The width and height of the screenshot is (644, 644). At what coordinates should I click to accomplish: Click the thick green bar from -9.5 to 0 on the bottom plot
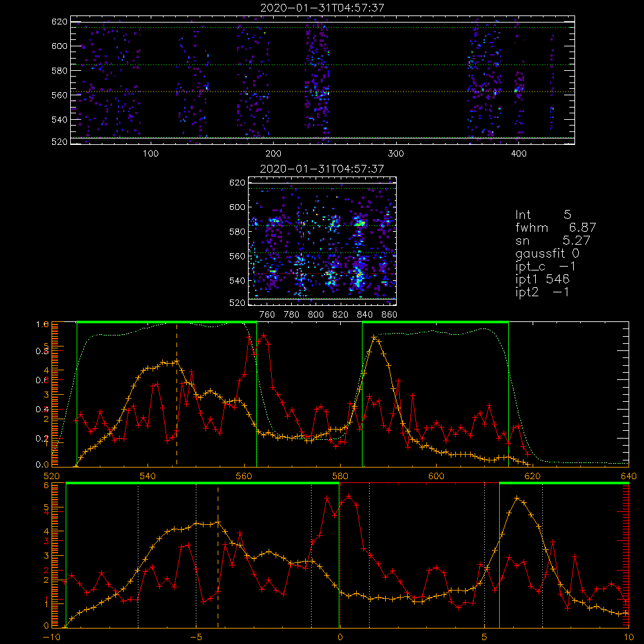tap(202, 484)
